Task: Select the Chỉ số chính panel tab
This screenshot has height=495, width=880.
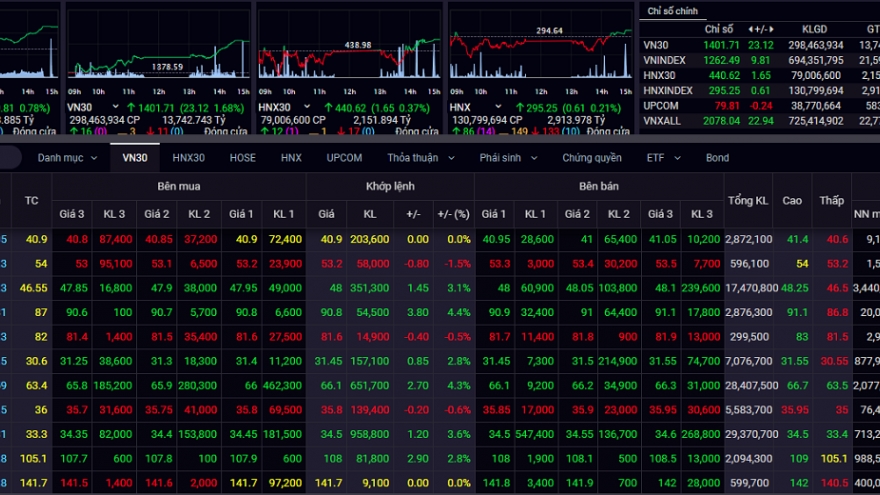Action: 672,11
